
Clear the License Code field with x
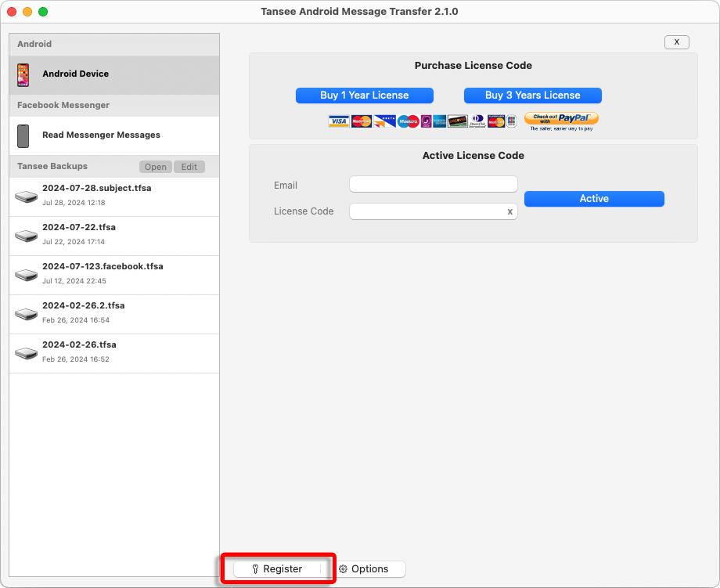[509, 211]
